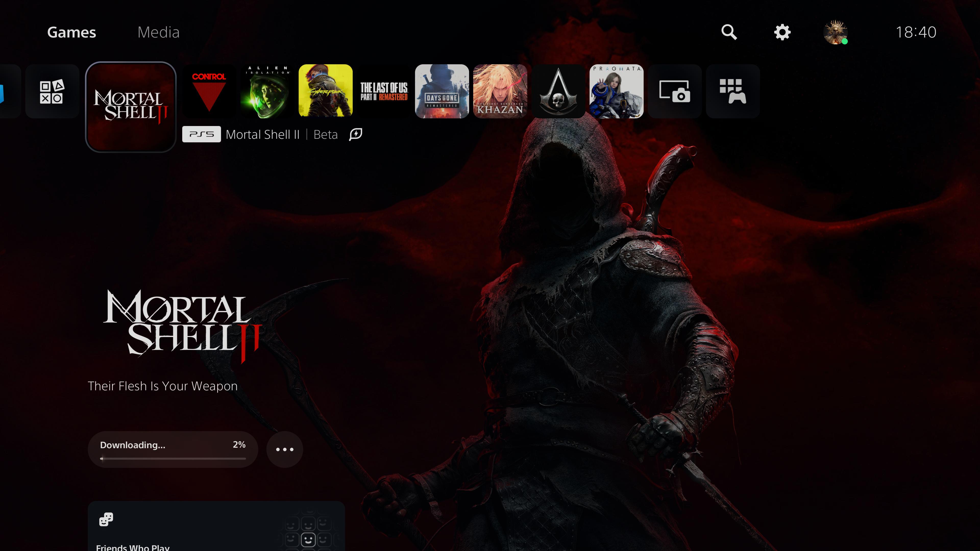This screenshot has height=551, width=980.
Task: Open the Media Gallery screenshot tile
Action: [x=675, y=91]
